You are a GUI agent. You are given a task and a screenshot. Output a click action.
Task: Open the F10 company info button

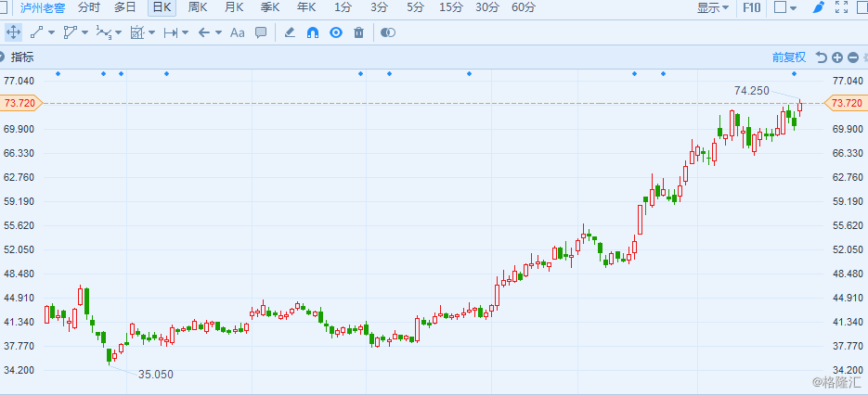coord(752,7)
